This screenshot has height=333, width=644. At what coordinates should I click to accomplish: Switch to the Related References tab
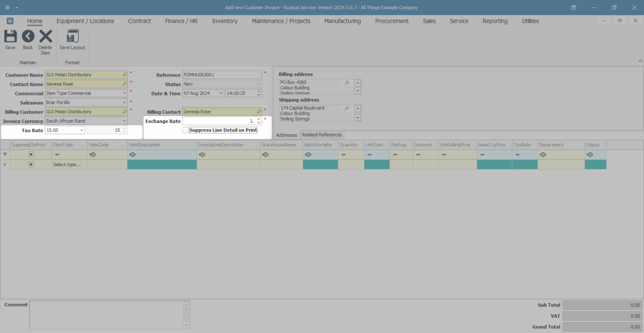[322, 135]
